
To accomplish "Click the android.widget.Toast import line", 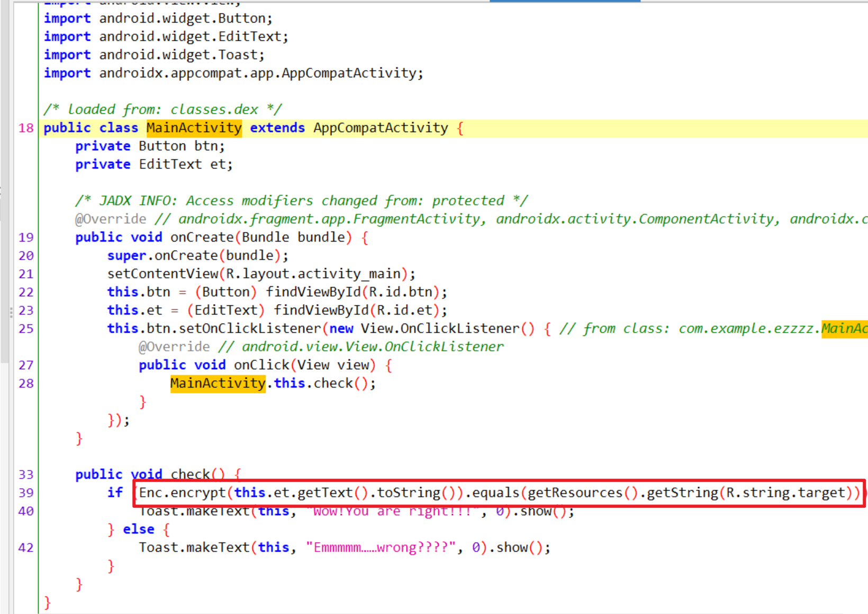I will 153,55.
